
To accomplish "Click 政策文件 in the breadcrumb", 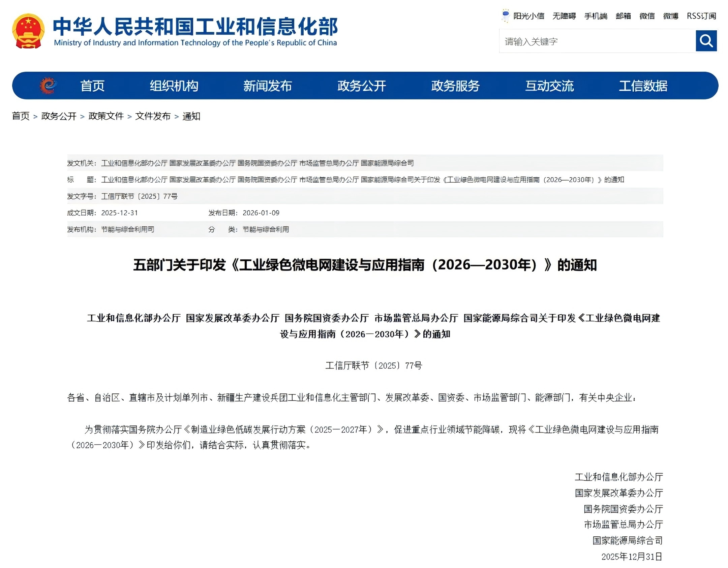I will point(106,116).
